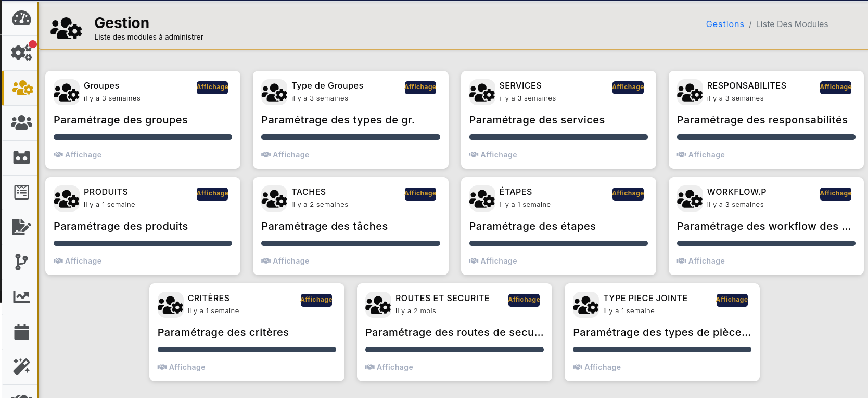Image resolution: width=868 pixels, height=398 pixels.
Task: Open the bottom Affichage link under ÉTAPES
Action: pyautogui.click(x=493, y=261)
